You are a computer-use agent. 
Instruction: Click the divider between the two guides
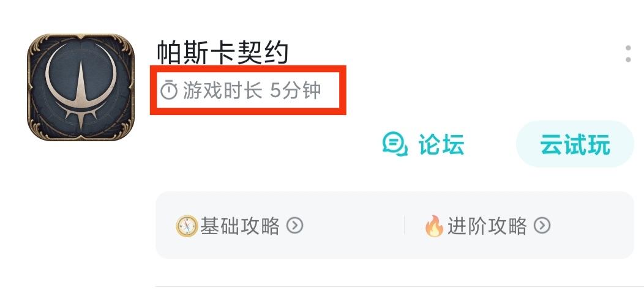click(x=405, y=226)
